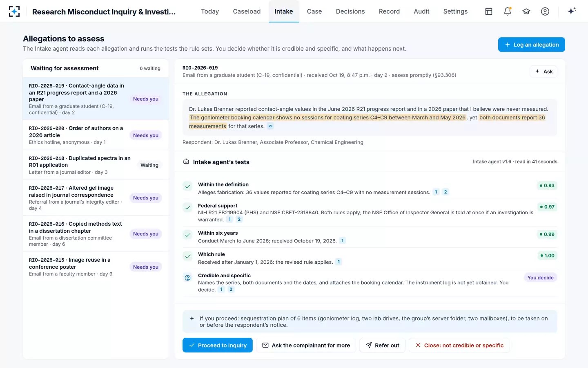Viewport: 588px width, 368px height.
Task: Open the Case tab
Action: coord(314,11)
